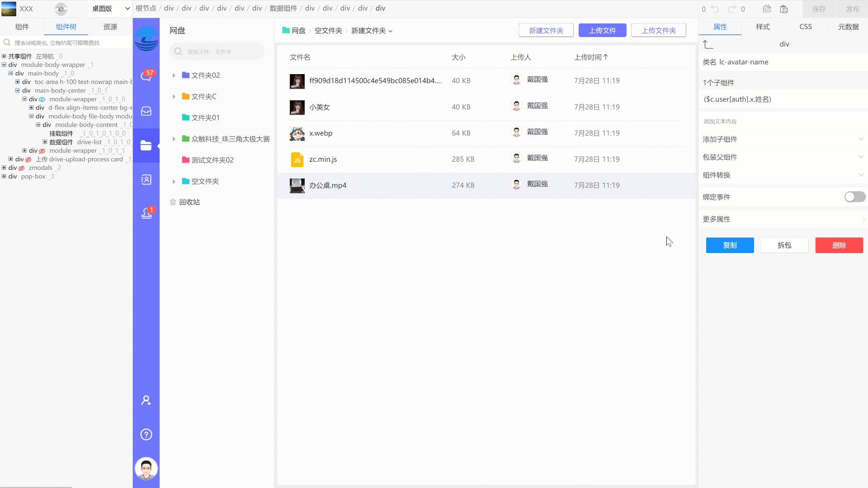868x488 pixels.
Task: Click the blue 复制 button
Action: coord(730,245)
